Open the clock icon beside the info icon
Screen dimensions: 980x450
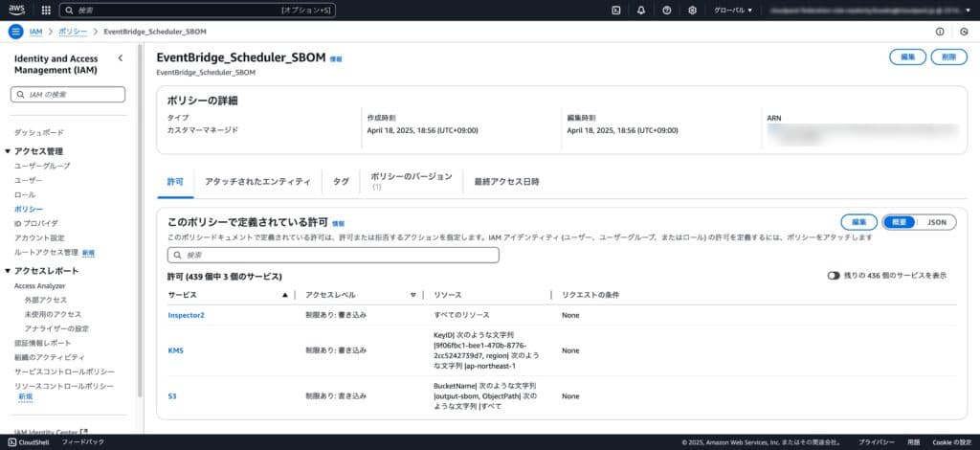(x=964, y=32)
